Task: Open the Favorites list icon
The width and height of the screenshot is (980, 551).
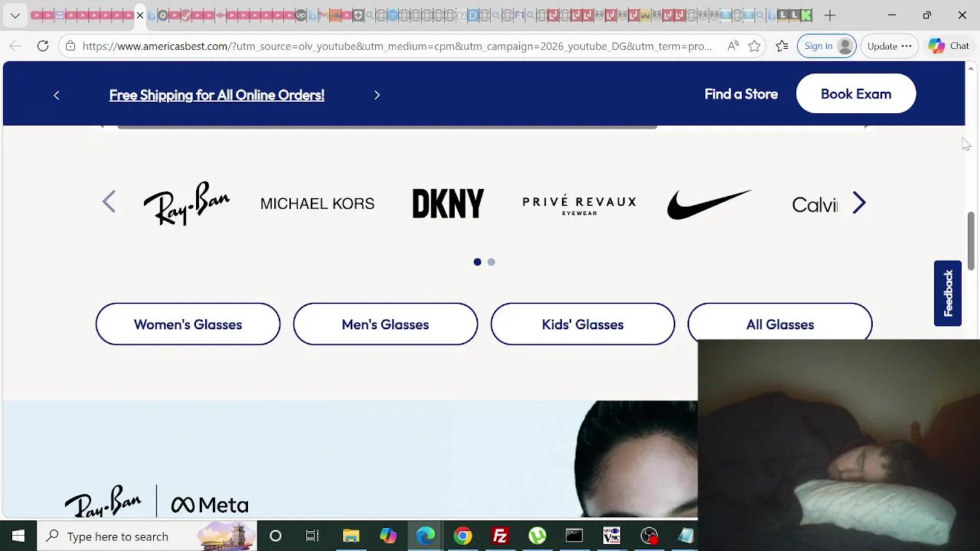Action: [782, 46]
